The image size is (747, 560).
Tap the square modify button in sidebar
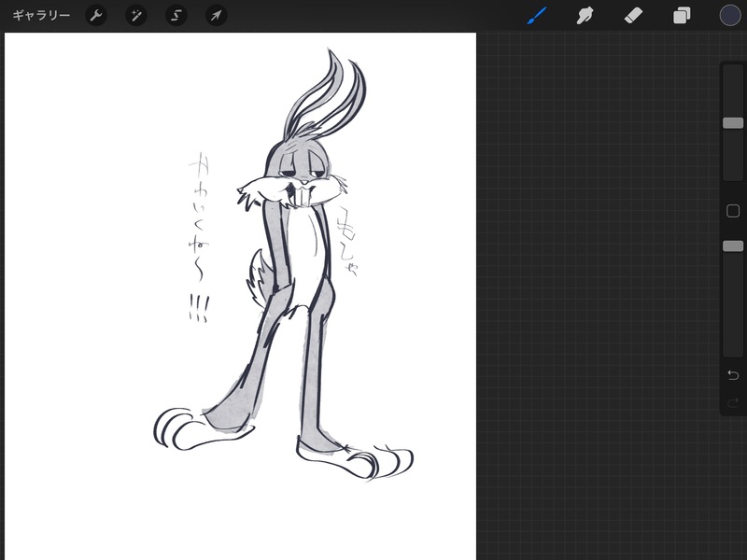click(733, 211)
